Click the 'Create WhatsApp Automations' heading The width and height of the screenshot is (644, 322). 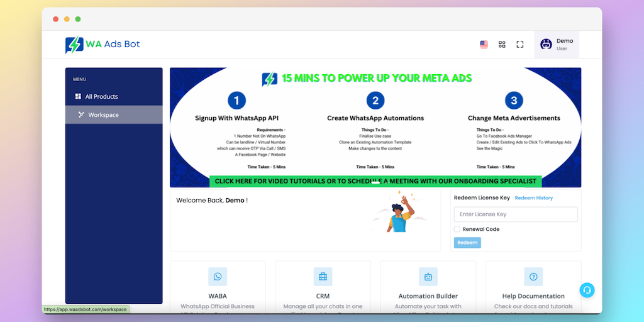375,118
